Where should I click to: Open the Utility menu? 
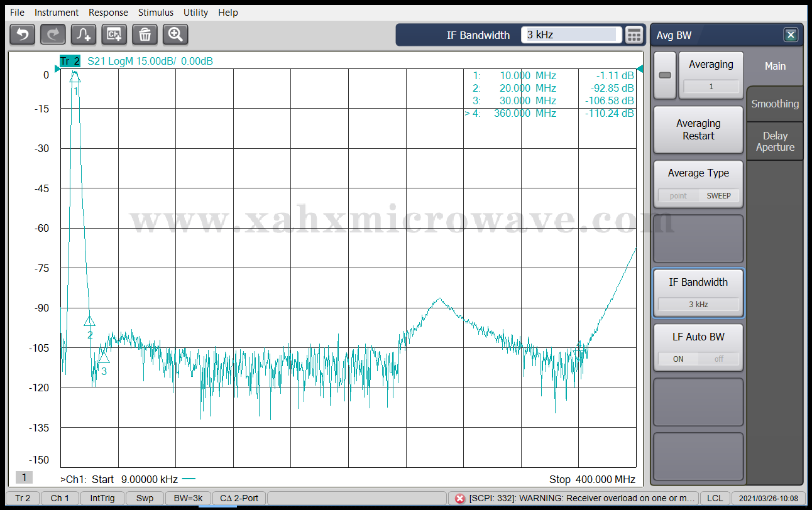click(x=195, y=13)
